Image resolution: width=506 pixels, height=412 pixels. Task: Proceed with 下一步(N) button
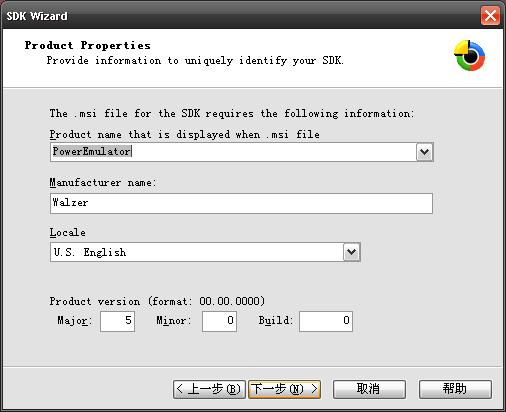click(284, 389)
